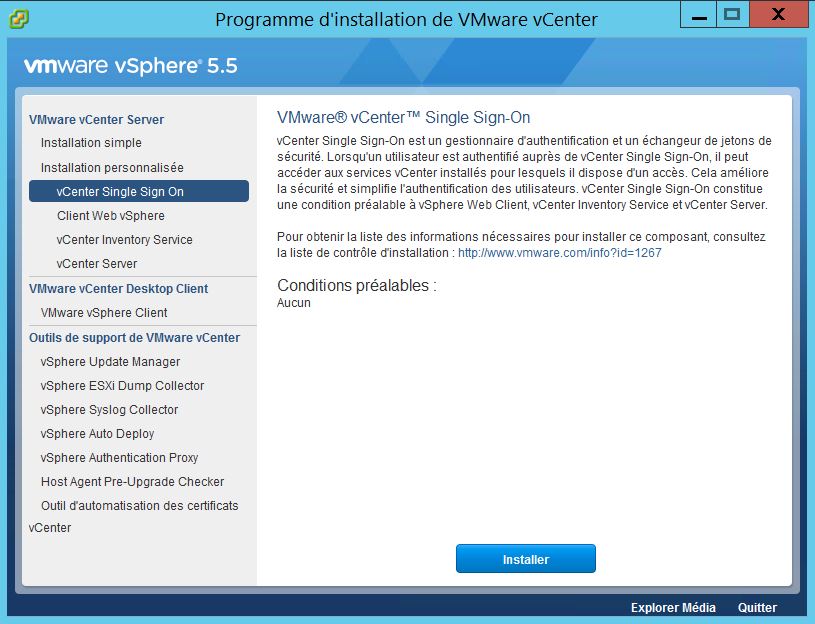This screenshot has width=815, height=624.
Task: Click the VMware vCenter installer title bar icon
Action: pyautogui.click(x=19, y=19)
